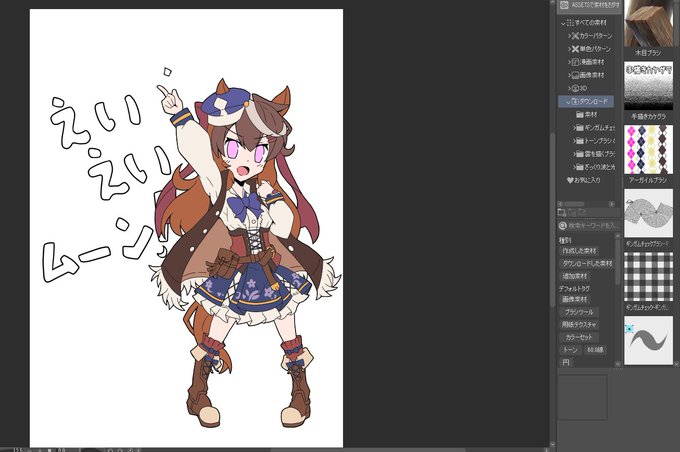Click down arrow of tag list scrollbar
Viewport: 680px width, 452px height.
pos(618,364)
